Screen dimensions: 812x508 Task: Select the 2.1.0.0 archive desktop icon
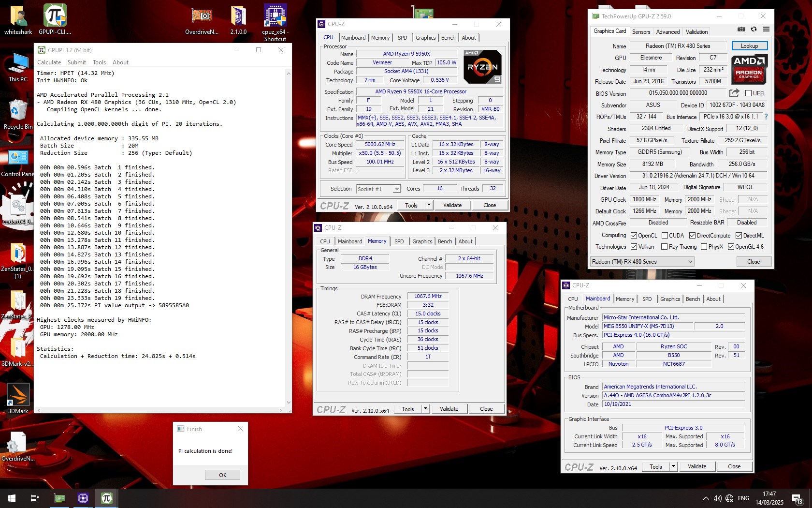[238, 19]
